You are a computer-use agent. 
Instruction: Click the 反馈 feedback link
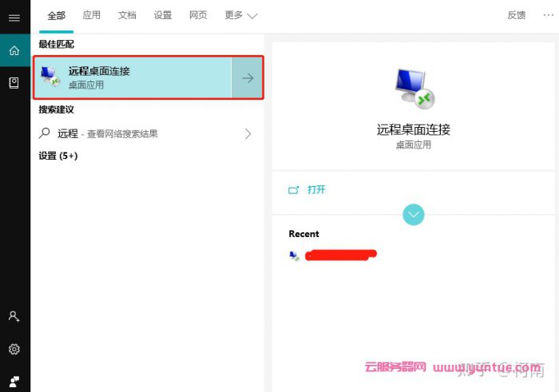pyautogui.click(x=517, y=15)
